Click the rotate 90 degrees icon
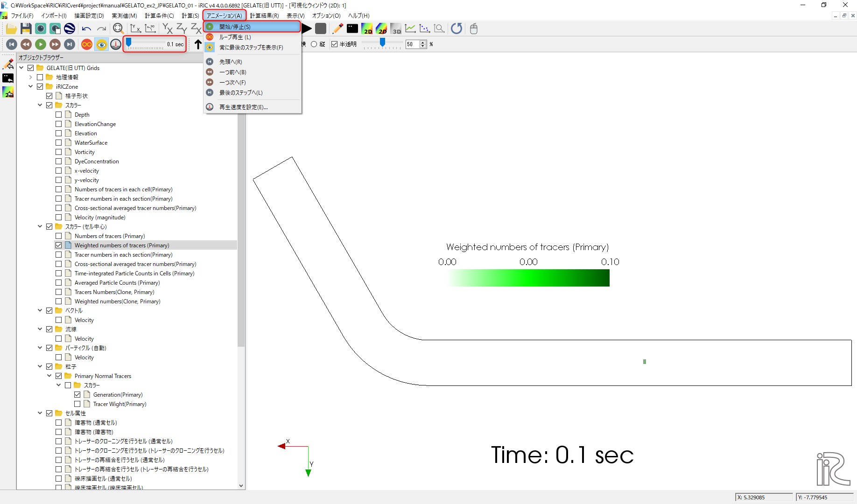This screenshot has width=857, height=504. 150,28
